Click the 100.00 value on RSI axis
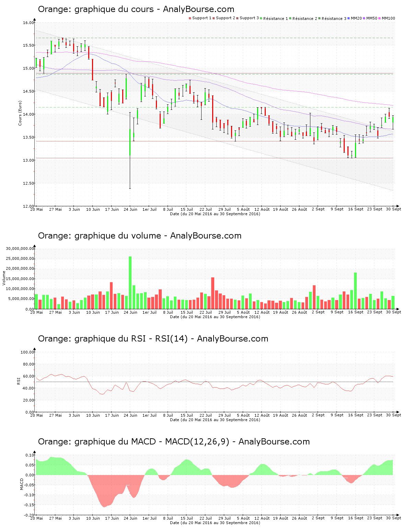This screenshot has width=412, height=532. [x=27, y=352]
